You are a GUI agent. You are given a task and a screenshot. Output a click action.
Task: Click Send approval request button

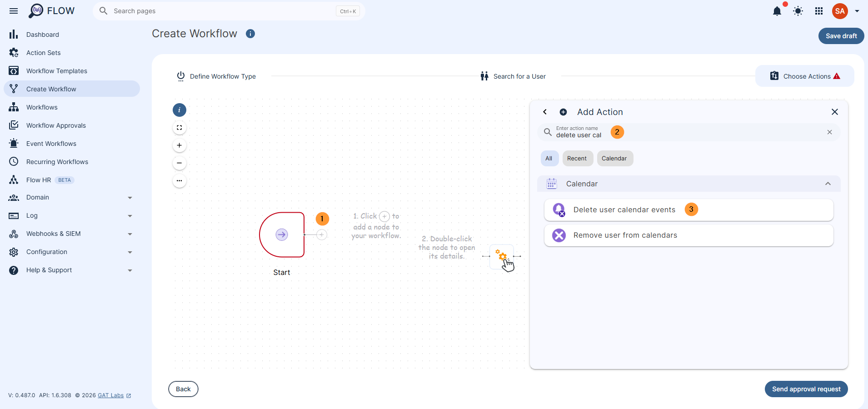pos(806,389)
